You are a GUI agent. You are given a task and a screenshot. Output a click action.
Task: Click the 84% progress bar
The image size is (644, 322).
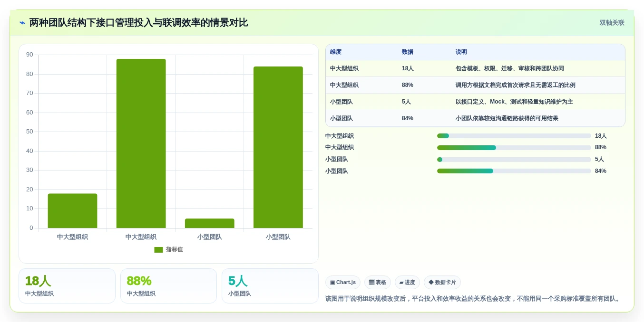514,171
